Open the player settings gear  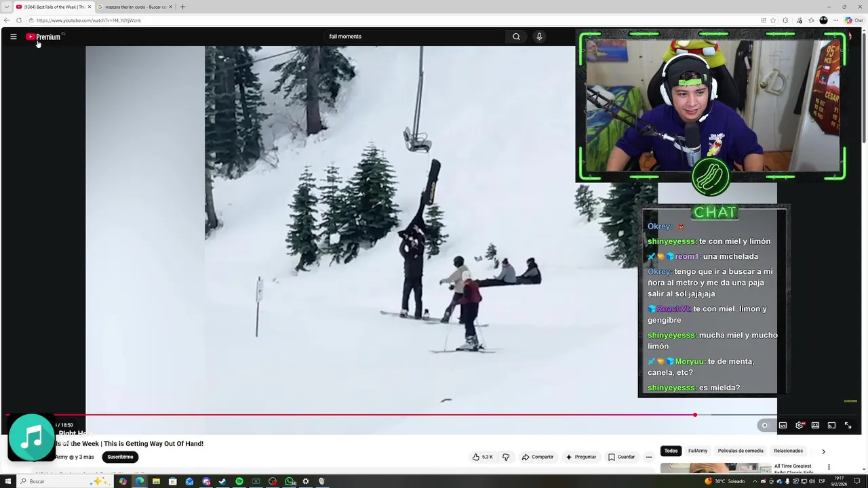tap(800, 426)
